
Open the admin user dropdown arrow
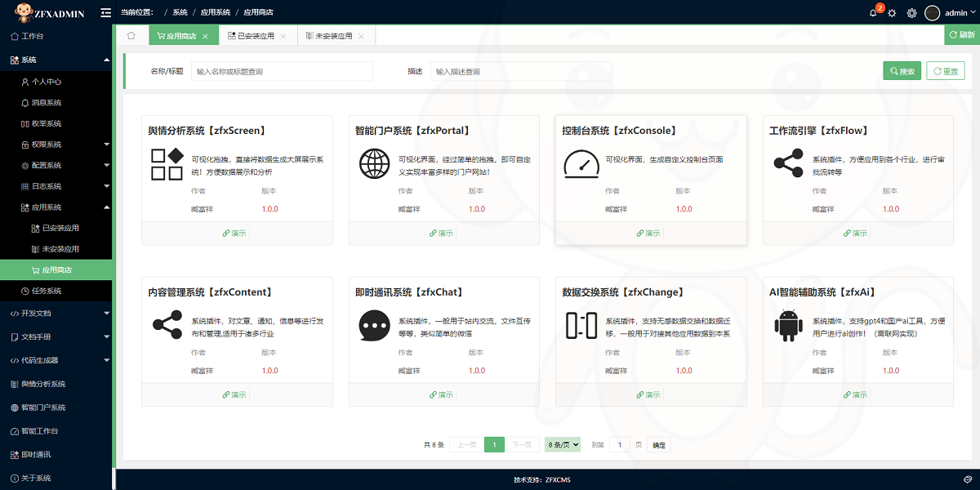[972, 13]
